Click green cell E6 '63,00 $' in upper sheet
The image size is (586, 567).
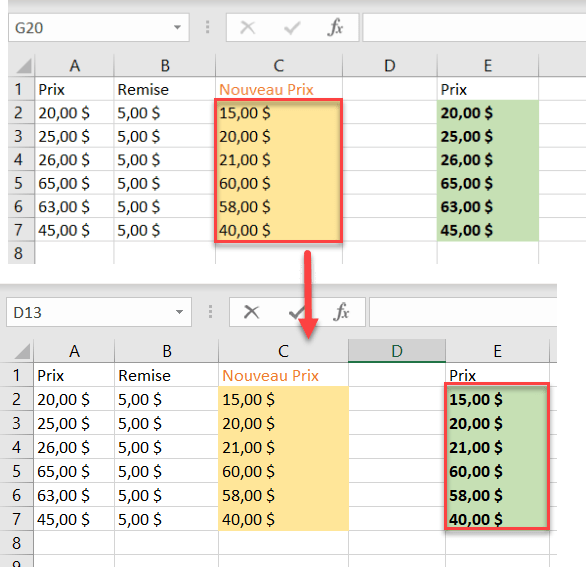(488, 206)
